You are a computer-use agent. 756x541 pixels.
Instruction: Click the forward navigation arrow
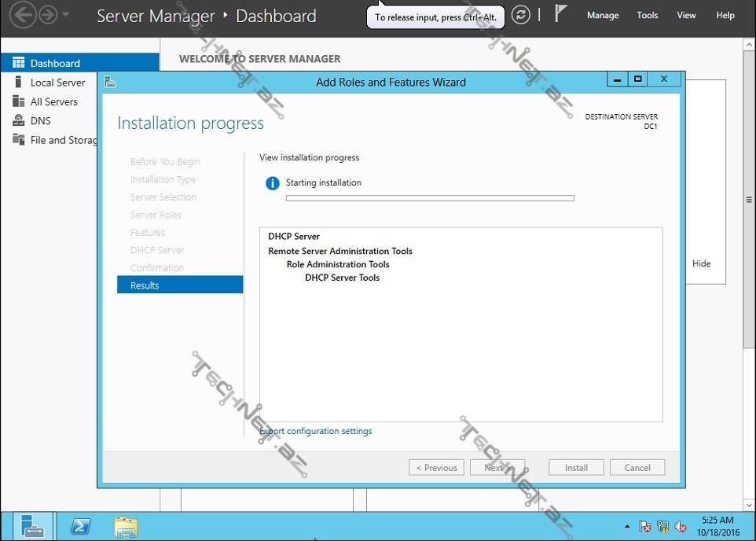point(48,15)
